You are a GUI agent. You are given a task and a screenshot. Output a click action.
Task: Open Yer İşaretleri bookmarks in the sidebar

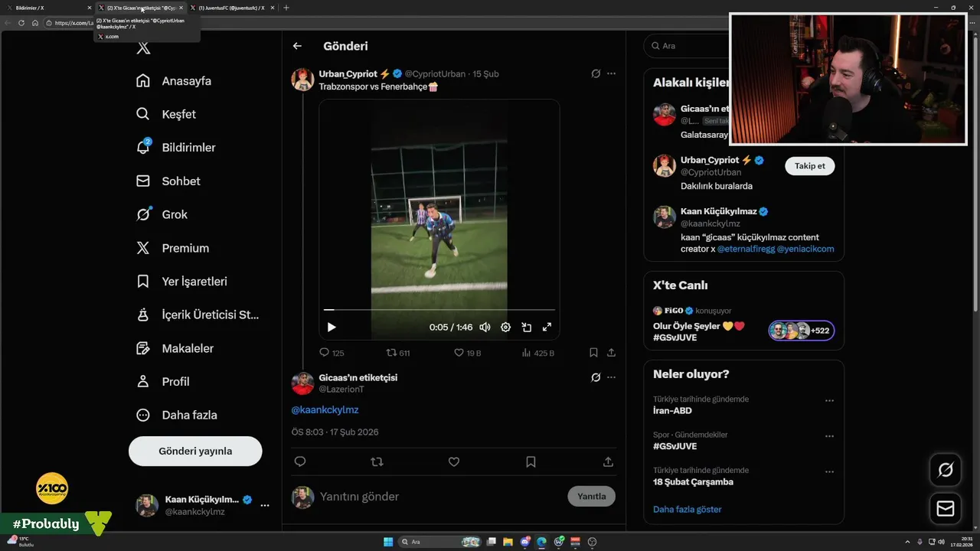click(x=181, y=282)
